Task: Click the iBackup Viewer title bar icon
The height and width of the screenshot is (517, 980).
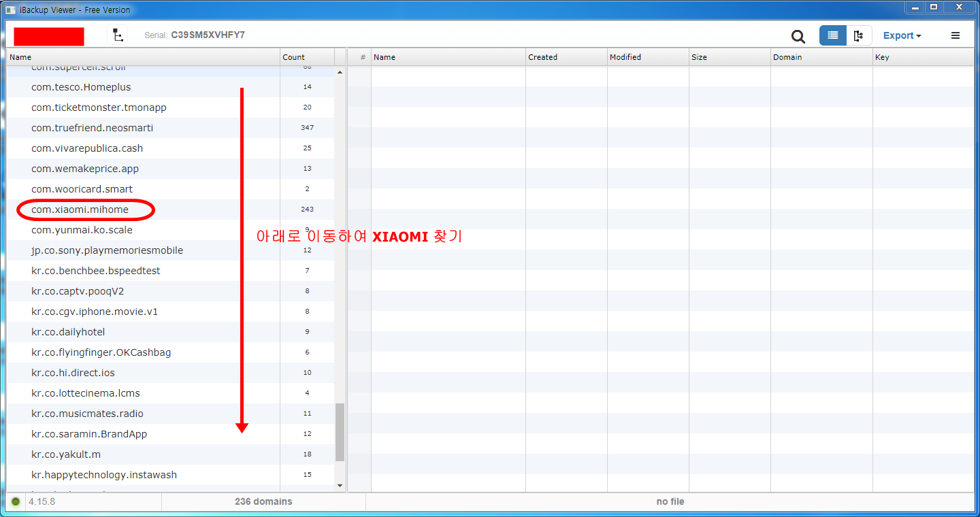Action: [x=10, y=10]
